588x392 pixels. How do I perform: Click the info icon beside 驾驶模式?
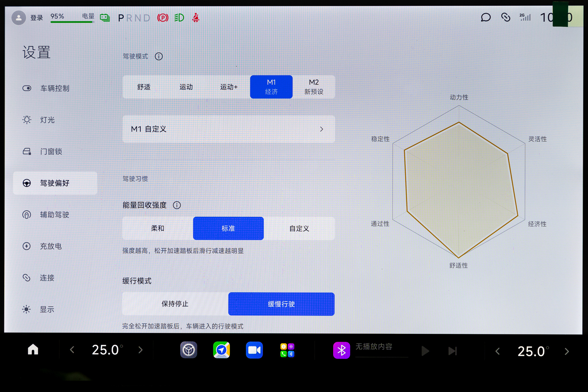point(159,56)
